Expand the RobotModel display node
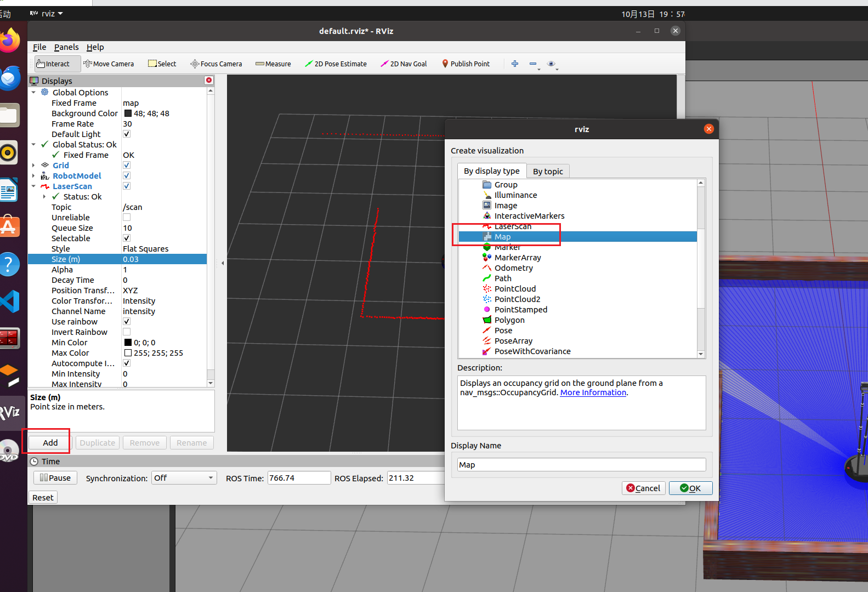Screen dimensions: 868x592 tap(33, 176)
